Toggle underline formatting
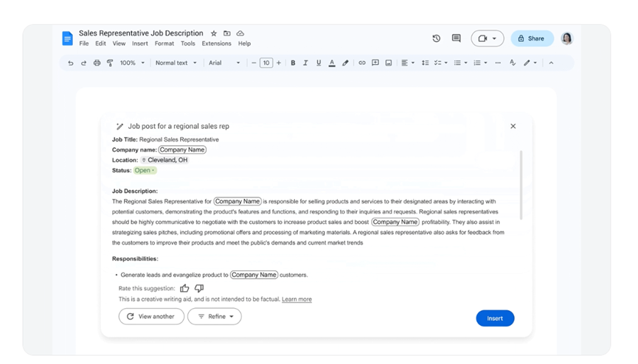The image size is (638, 364). click(319, 63)
